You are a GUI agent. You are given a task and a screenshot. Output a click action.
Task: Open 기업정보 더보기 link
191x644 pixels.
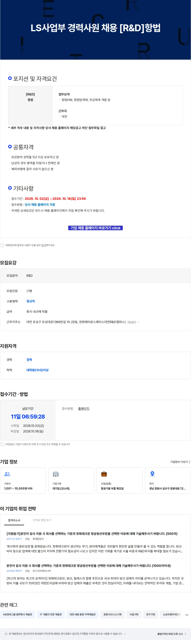click(x=180, y=462)
